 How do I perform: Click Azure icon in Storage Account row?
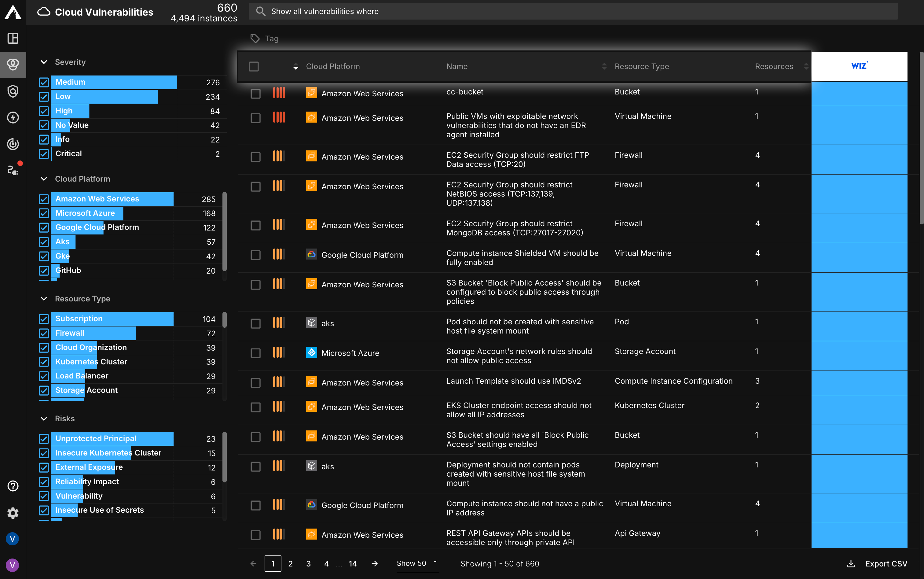point(312,353)
